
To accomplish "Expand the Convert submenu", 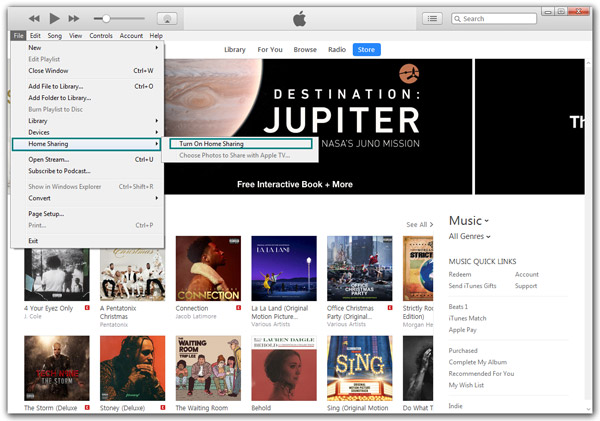I will pos(88,198).
